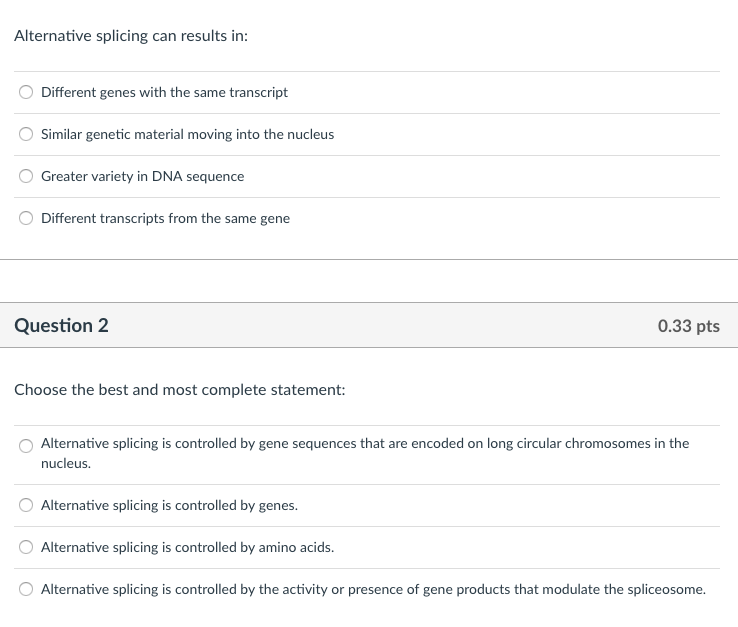Mark radio button beside the 'modulate the spliceosome' answer
The width and height of the screenshot is (738, 627).
point(27,590)
